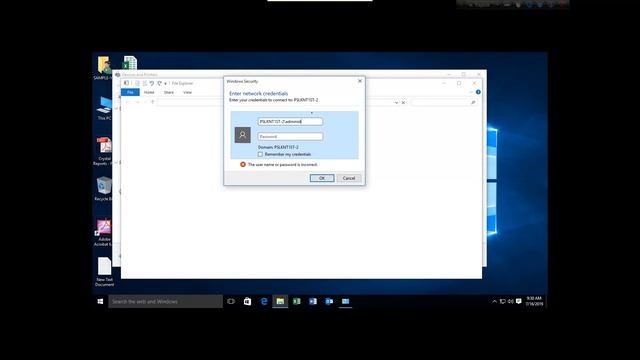
Task: Select the Adobe Acrobat desktop shortcut
Action: click(103, 233)
